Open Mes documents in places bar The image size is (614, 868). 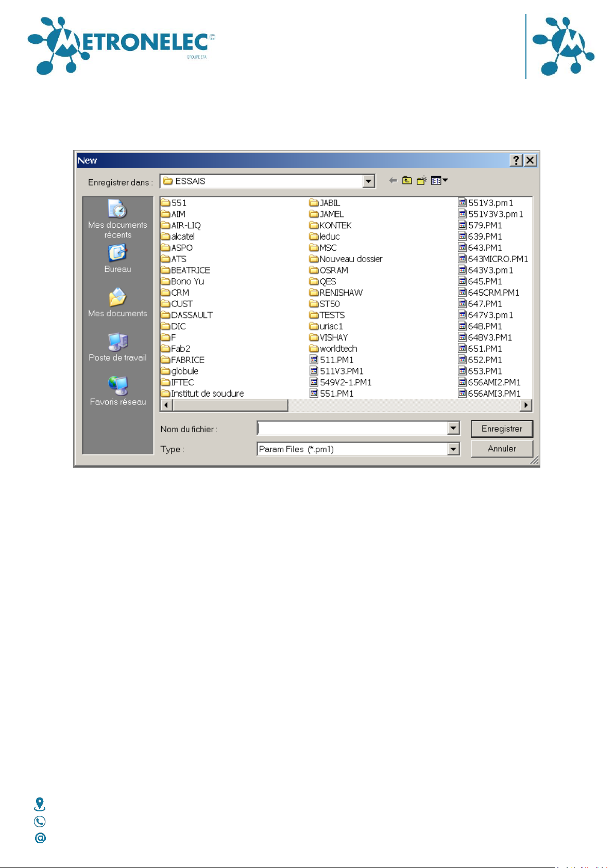pos(117,303)
